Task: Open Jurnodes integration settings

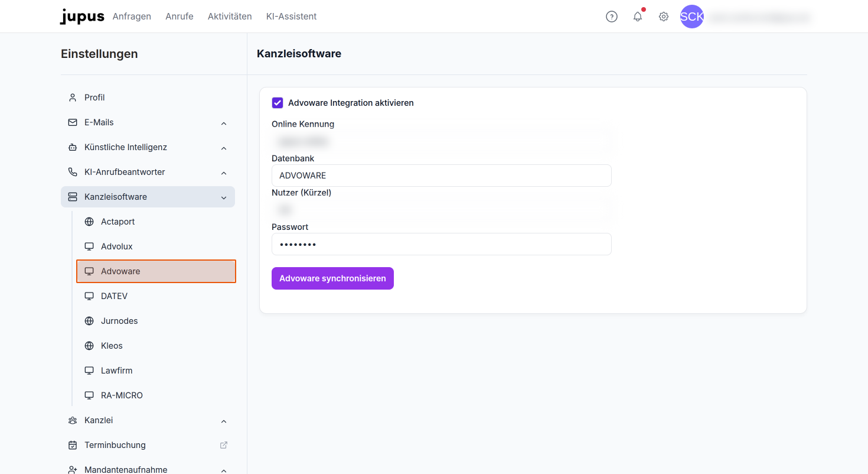Action: [x=156, y=321]
